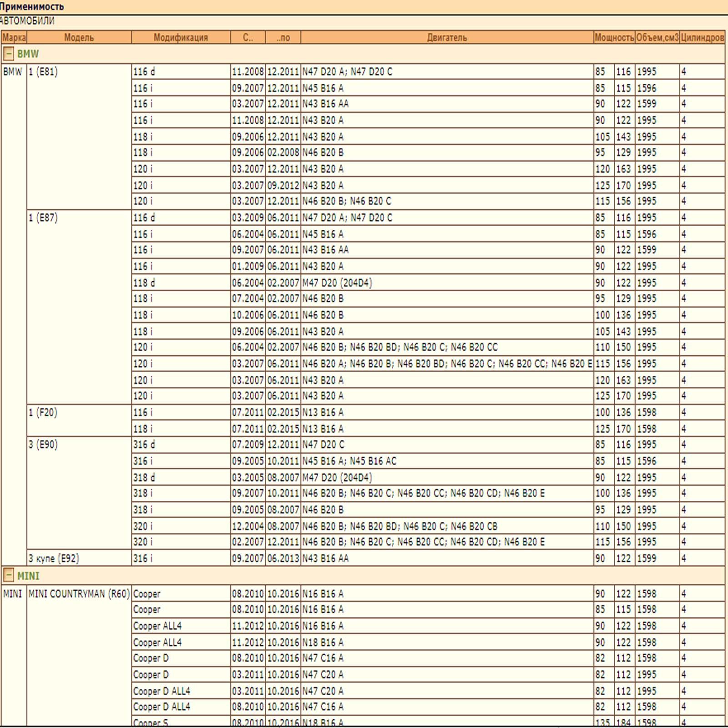Click the MINI group heading label
Screen dimensions: 728x728
[x=28, y=576]
